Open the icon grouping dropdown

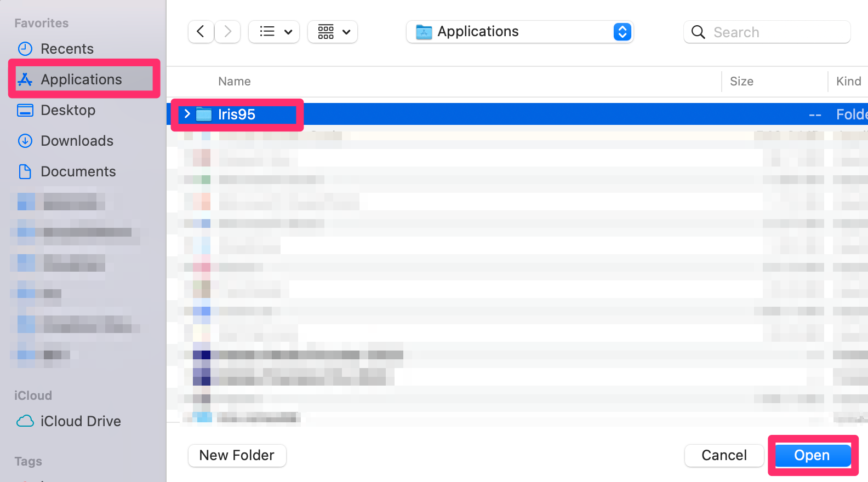pyautogui.click(x=333, y=32)
